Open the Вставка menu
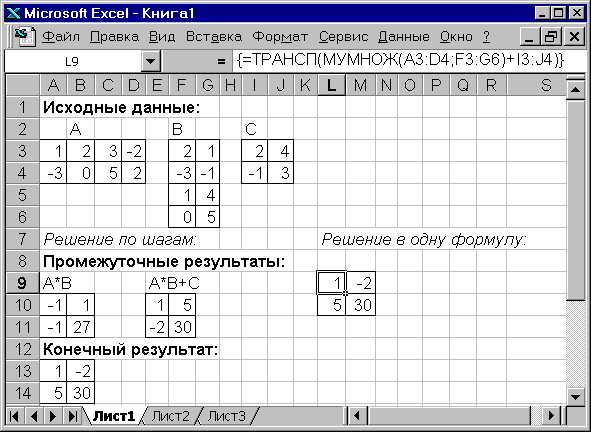Screen dimensions: 591x432 coord(214,37)
